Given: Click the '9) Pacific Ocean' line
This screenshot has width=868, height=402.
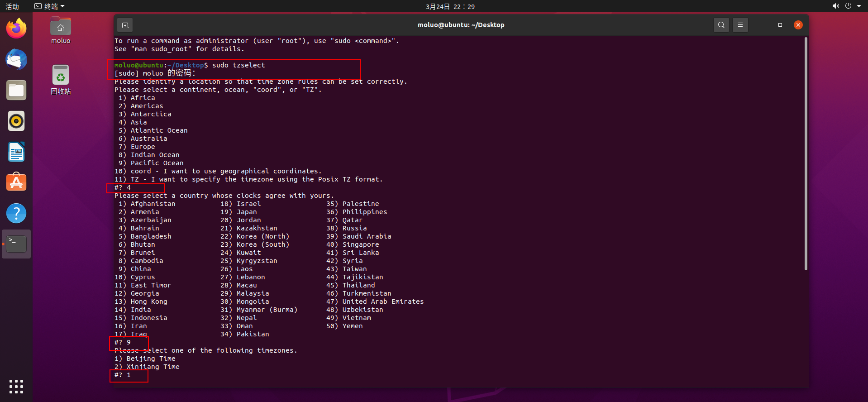Looking at the screenshot, I should click(x=151, y=163).
